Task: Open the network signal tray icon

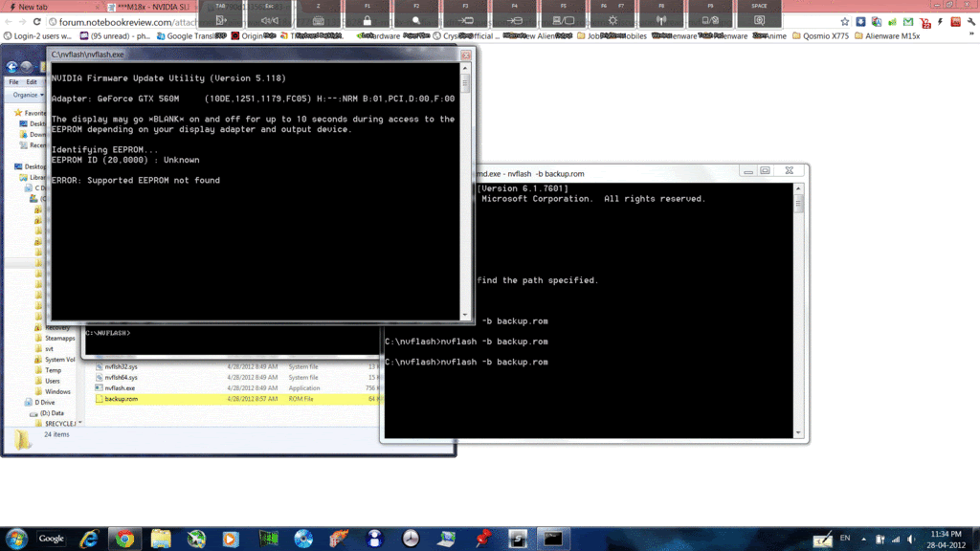Action: tap(896, 540)
